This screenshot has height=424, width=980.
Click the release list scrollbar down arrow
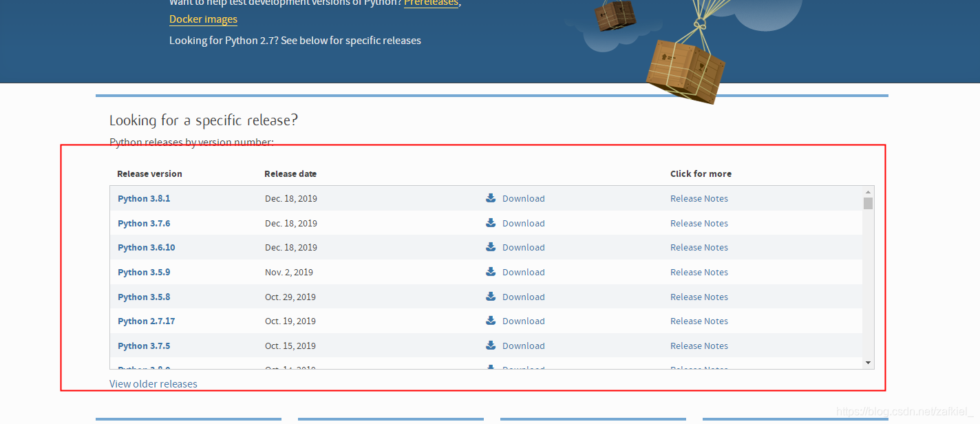pos(869,363)
